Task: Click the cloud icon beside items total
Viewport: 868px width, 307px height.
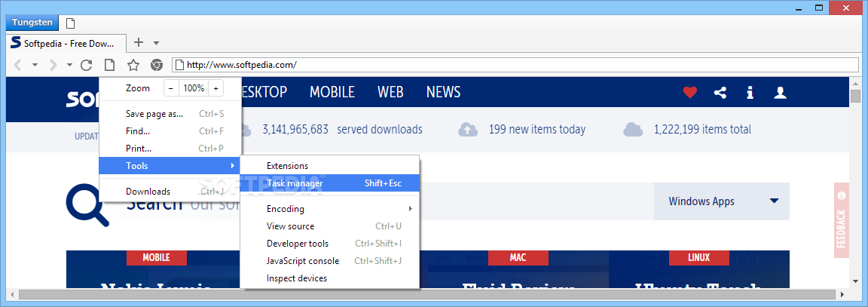Action: click(x=633, y=130)
